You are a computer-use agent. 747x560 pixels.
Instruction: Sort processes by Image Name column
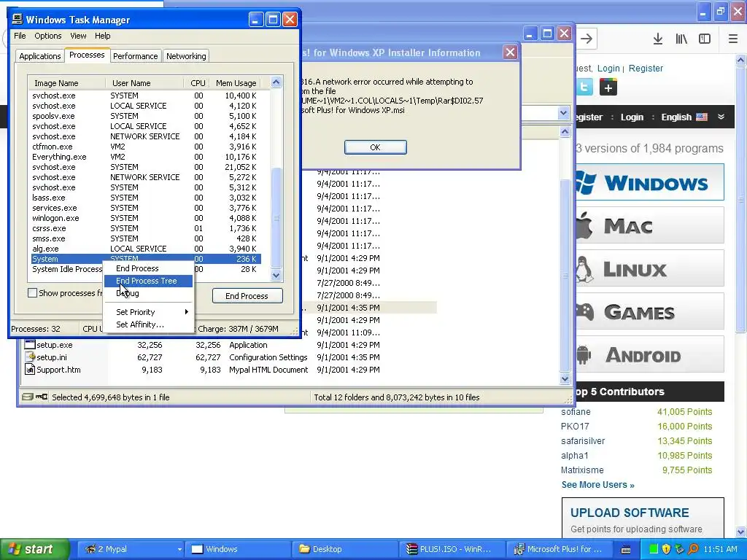tap(66, 83)
